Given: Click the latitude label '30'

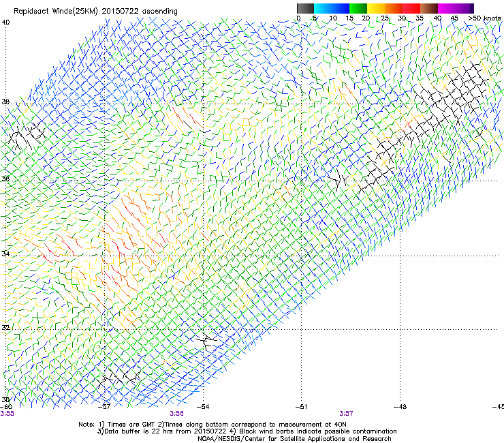Looking at the screenshot, I should (5, 399).
